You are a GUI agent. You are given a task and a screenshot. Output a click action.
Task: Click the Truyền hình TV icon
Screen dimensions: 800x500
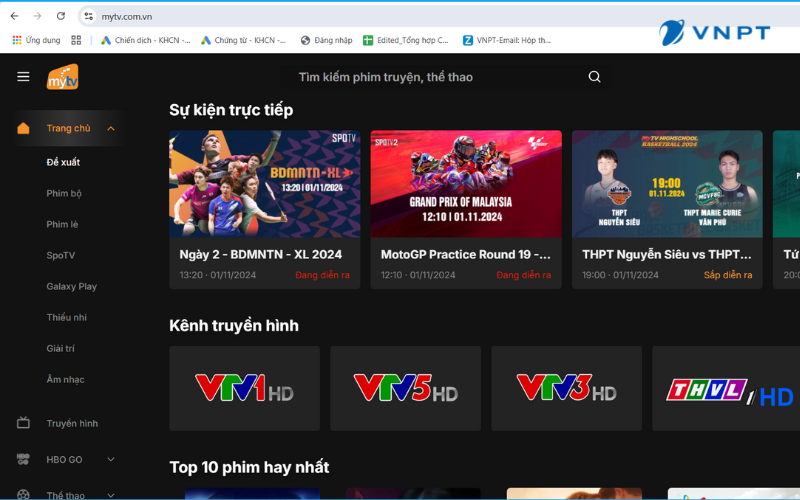[23, 423]
